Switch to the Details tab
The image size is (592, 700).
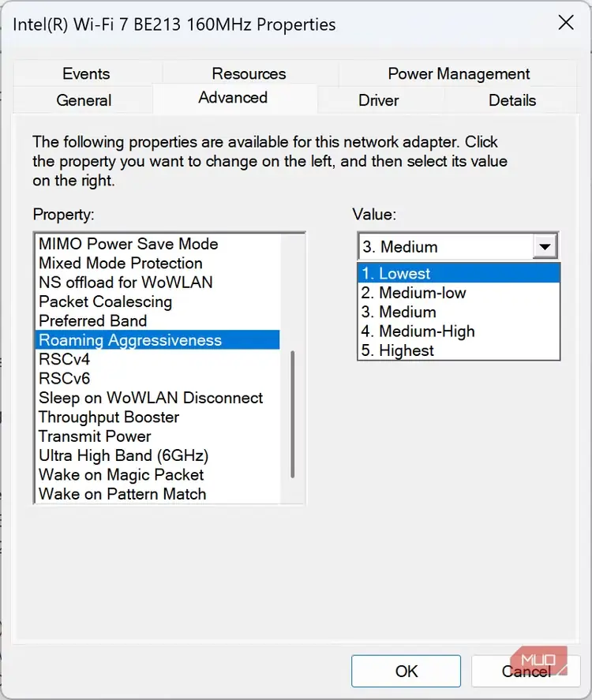[512, 100]
